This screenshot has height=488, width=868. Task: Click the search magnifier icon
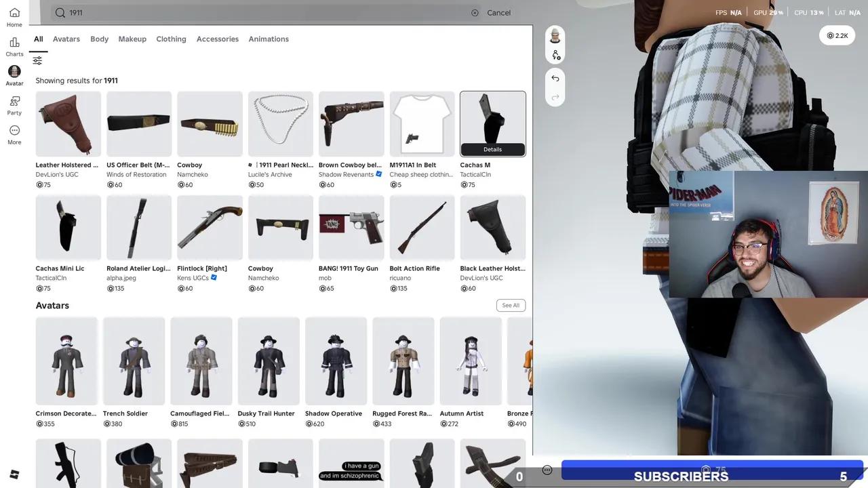coord(60,13)
